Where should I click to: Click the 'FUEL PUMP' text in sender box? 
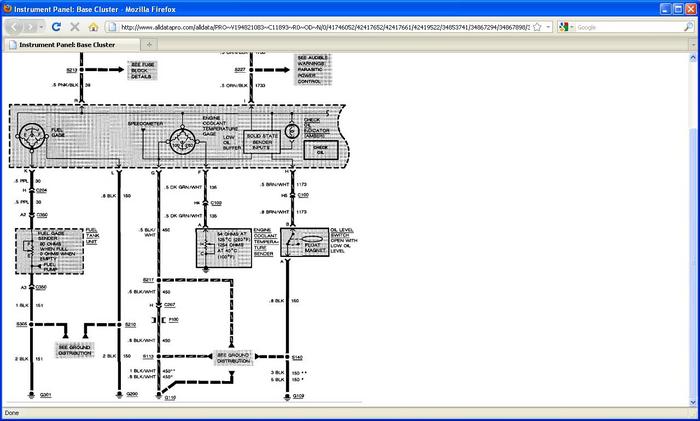click(x=50, y=267)
